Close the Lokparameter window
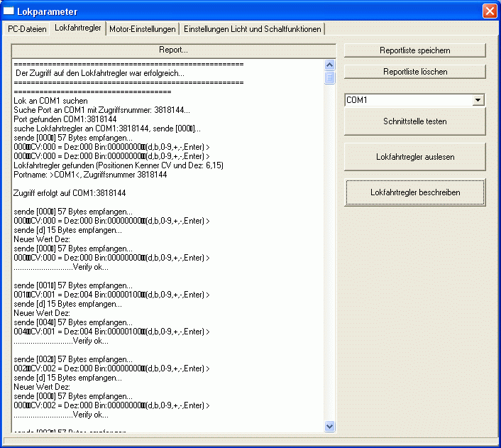 [x=489, y=11]
